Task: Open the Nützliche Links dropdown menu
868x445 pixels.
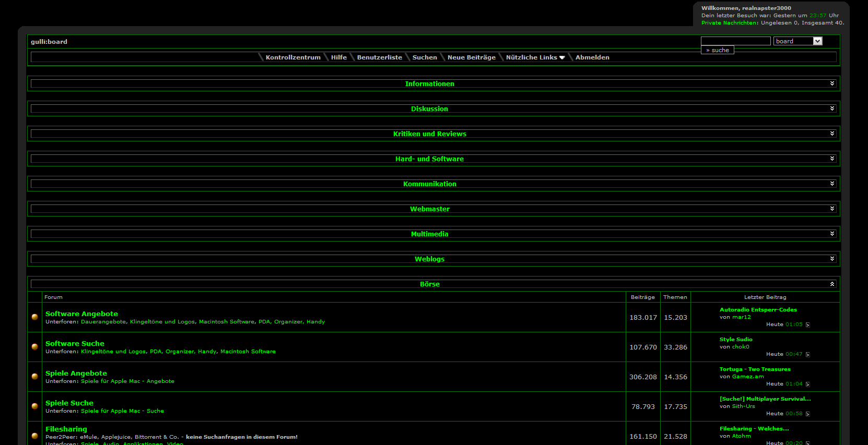Action: click(x=535, y=57)
